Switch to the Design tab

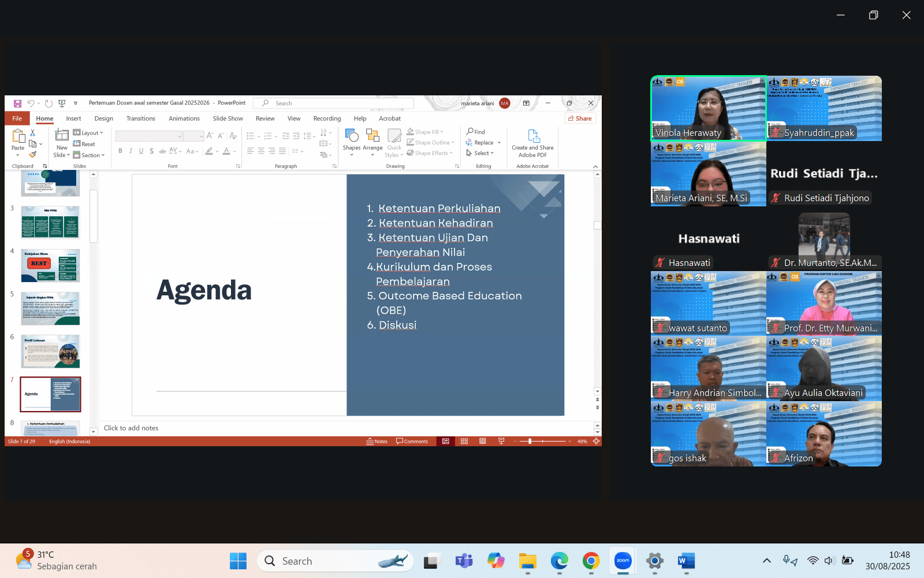(104, 118)
